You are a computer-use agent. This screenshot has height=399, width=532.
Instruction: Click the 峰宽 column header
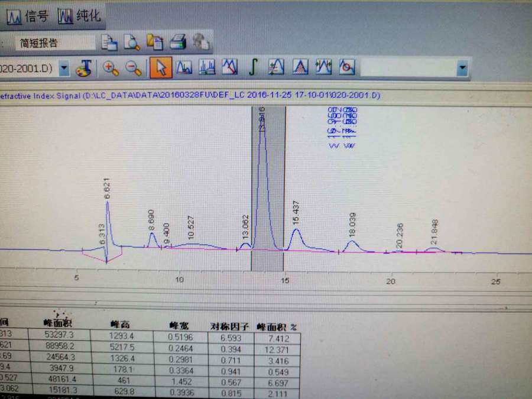point(179,326)
